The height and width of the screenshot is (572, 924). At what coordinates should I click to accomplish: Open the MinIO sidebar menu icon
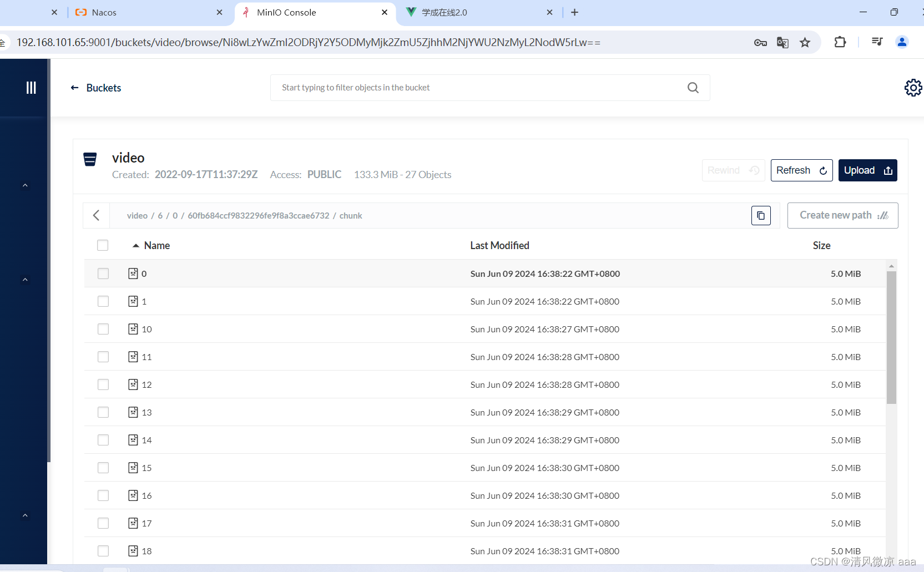[31, 88]
